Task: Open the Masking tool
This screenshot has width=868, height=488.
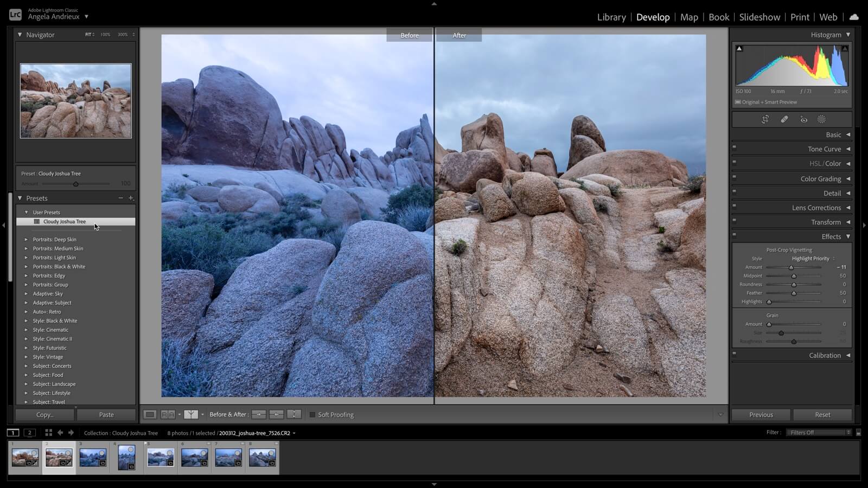Action: 821,119
